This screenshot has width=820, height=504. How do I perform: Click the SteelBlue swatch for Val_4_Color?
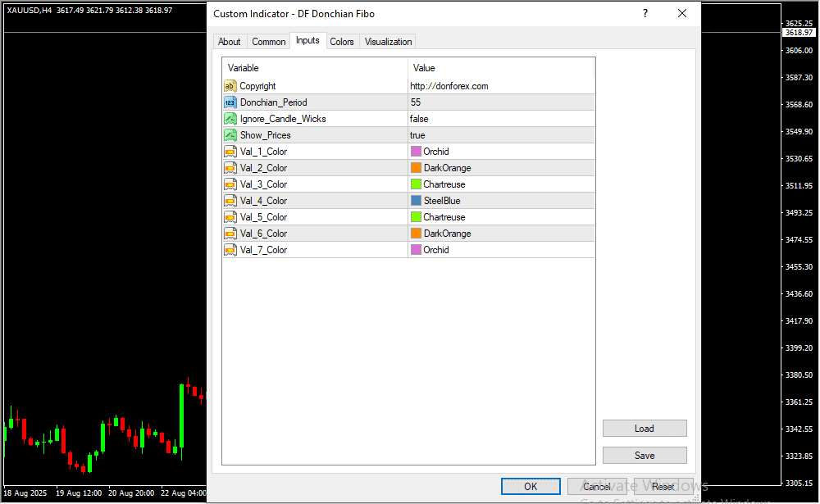(416, 201)
